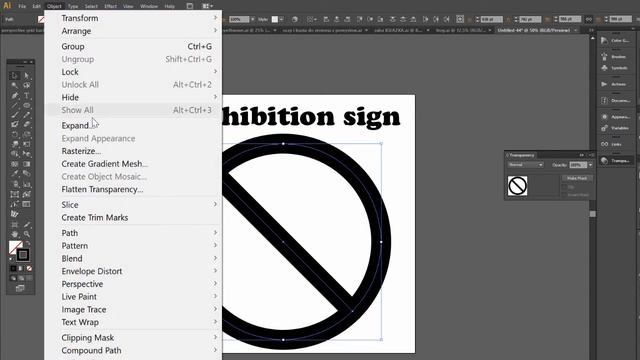Choose Flatten Transparency...

(x=133, y=189)
